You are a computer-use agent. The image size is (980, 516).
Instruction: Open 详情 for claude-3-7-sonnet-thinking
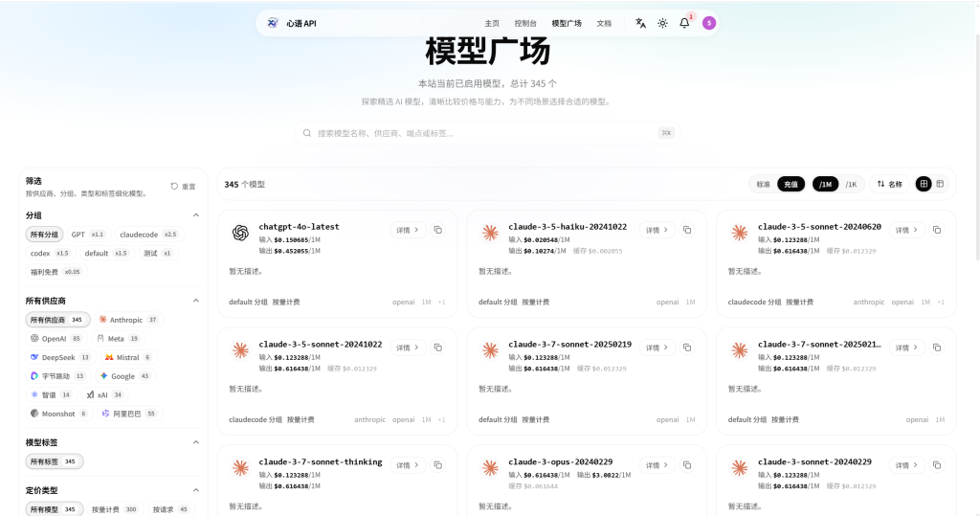(x=408, y=465)
